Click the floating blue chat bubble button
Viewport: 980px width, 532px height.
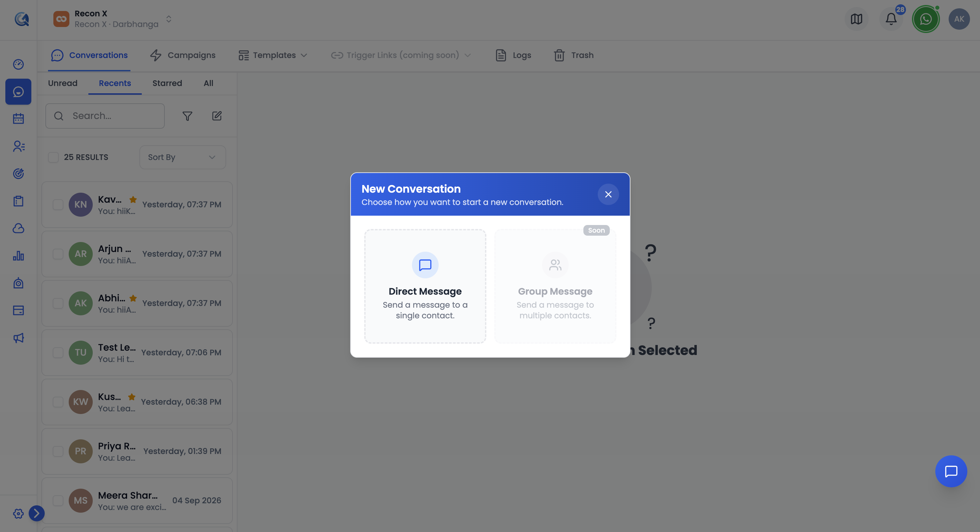pyautogui.click(x=951, y=471)
